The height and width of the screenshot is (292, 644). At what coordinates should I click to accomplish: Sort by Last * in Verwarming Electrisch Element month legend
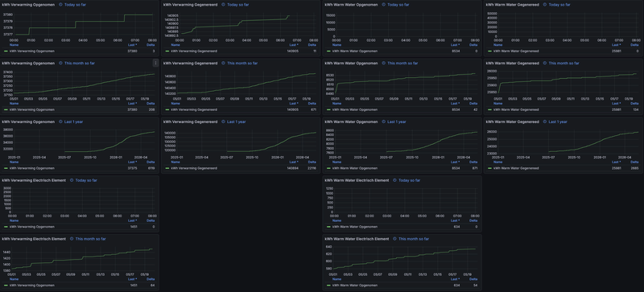(x=133, y=279)
